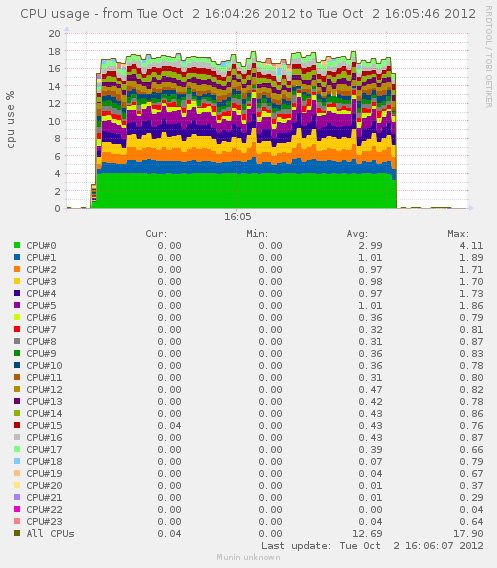Image resolution: width=497 pixels, height=568 pixels.
Task: Click the All CPUs max value 17.90
Action: coord(468,534)
